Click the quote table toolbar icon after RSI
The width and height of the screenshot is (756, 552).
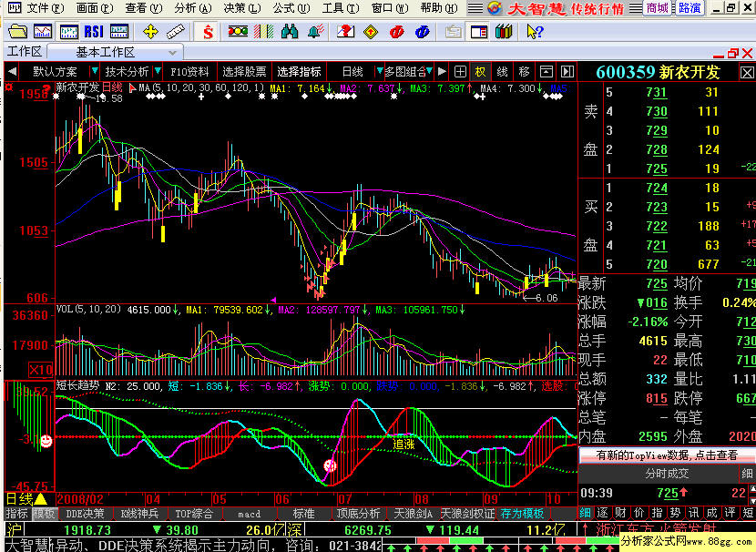(x=119, y=32)
